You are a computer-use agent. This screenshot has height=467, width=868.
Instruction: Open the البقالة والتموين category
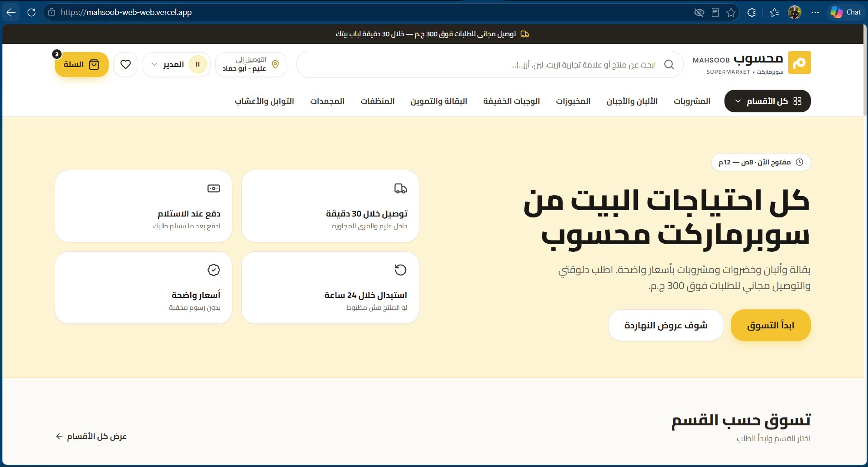pos(439,101)
